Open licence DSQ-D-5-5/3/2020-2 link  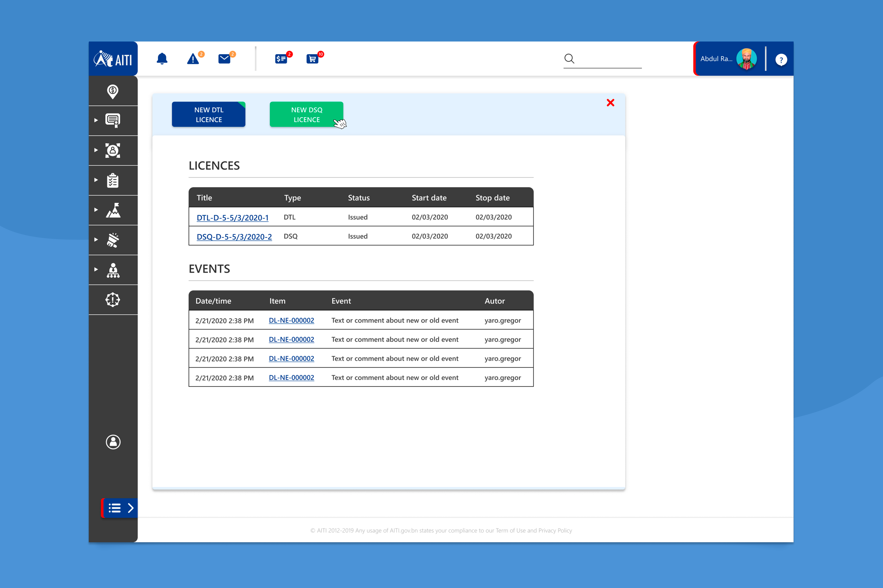pos(234,237)
